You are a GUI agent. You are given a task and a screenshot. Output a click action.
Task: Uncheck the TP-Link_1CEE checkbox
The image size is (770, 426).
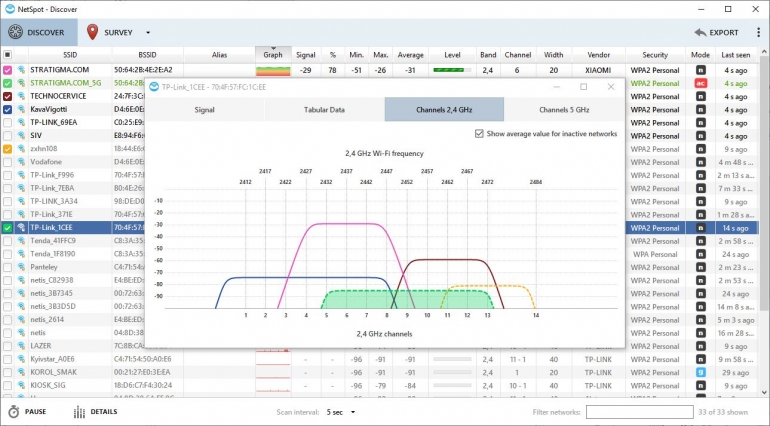[x=7, y=227]
